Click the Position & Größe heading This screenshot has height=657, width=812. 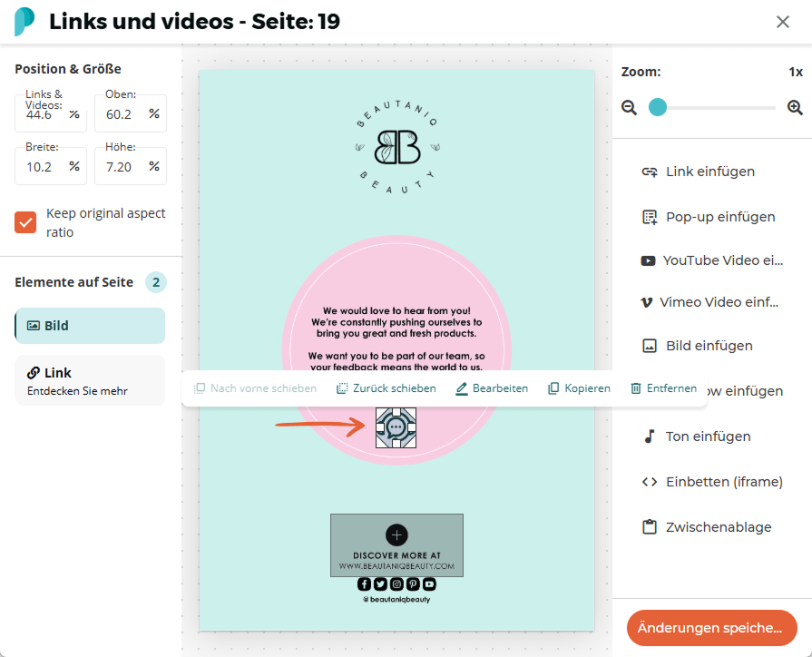(68, 69)
